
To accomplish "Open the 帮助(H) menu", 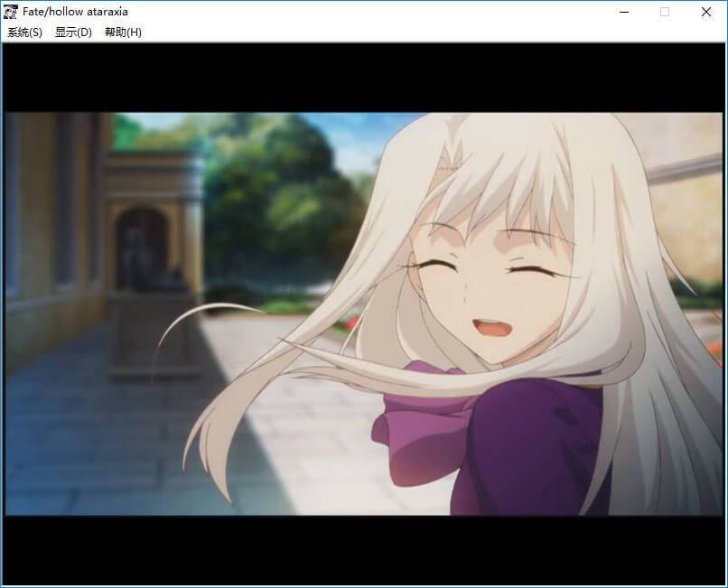I will [x=123, y=33].
